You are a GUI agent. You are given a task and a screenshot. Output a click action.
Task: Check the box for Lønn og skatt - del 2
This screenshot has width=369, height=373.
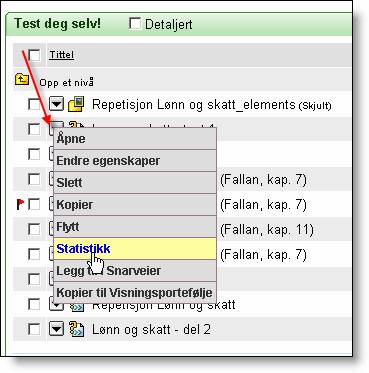click(x=34, y=329)
